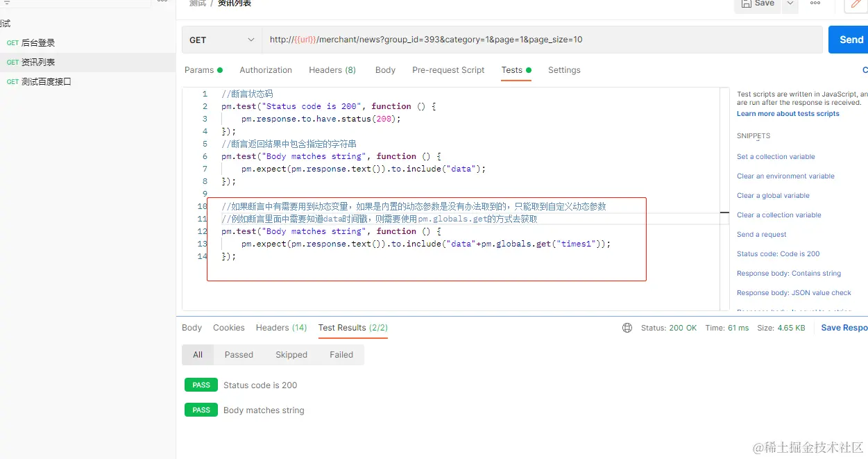This screenshot has height=459, width=868.
Task: Click 'Learn more about tests scripts' link
Action: 788,114
